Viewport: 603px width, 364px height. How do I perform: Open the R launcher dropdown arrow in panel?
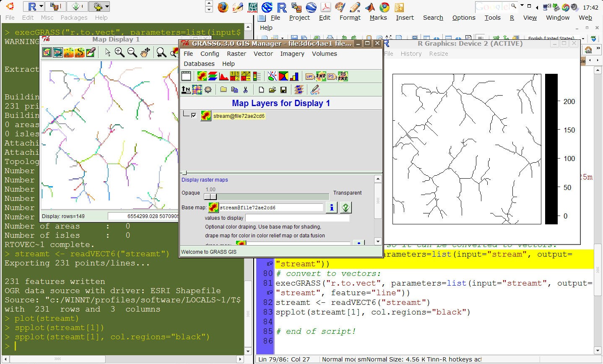click(41, 7)
